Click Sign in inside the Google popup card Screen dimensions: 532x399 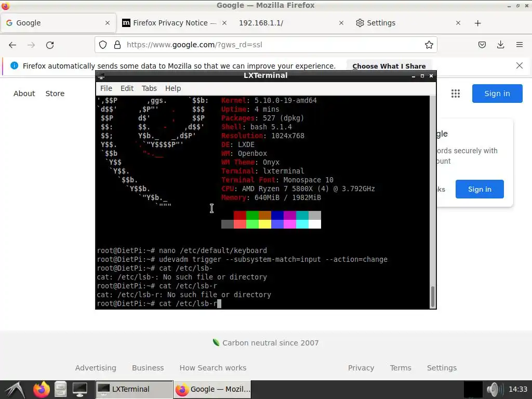[480, 189]
